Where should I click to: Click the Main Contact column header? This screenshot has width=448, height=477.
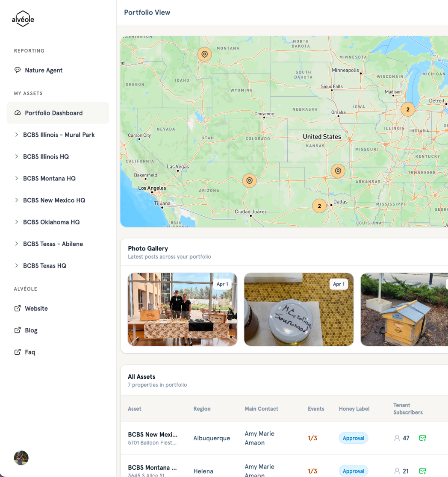(x=262, y=409)
